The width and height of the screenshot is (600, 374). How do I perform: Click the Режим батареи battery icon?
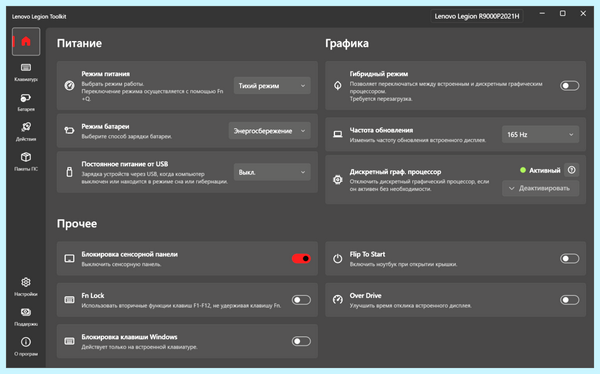69,131
